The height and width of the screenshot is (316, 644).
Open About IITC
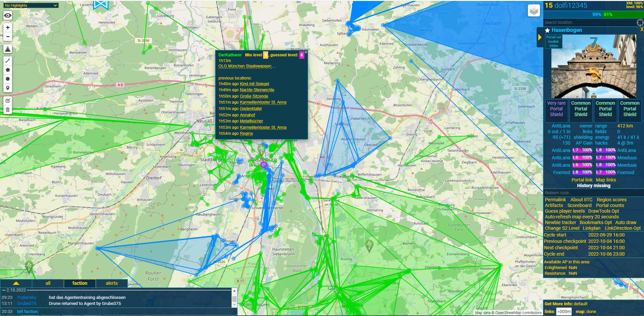click(x=581, y=200)
